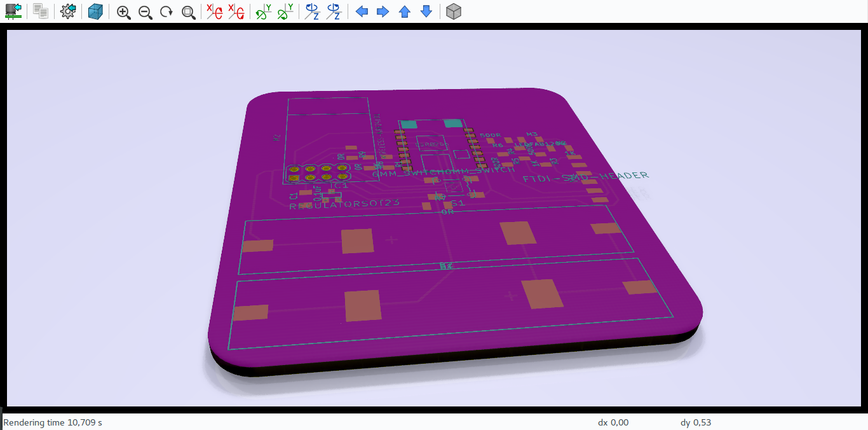Toggle orthographic projection view
The height and width of the screenshot is (430, 868).
(x=454, y=11)
